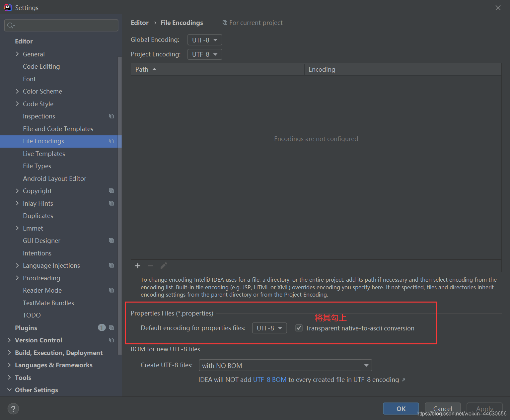The width and height of the screenshot is (510, 420).
Task: Click the For current project icon
Action: pyautogui.click(x=225, y=23)
